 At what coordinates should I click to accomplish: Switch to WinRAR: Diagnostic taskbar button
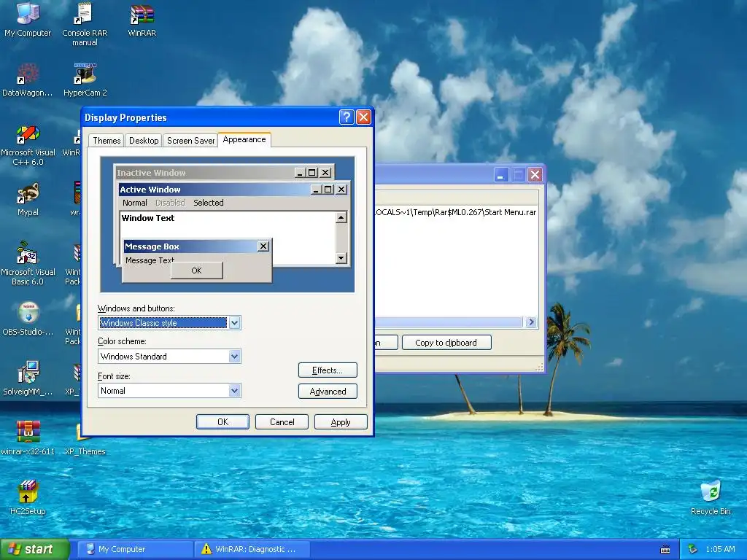coord(252,550)
